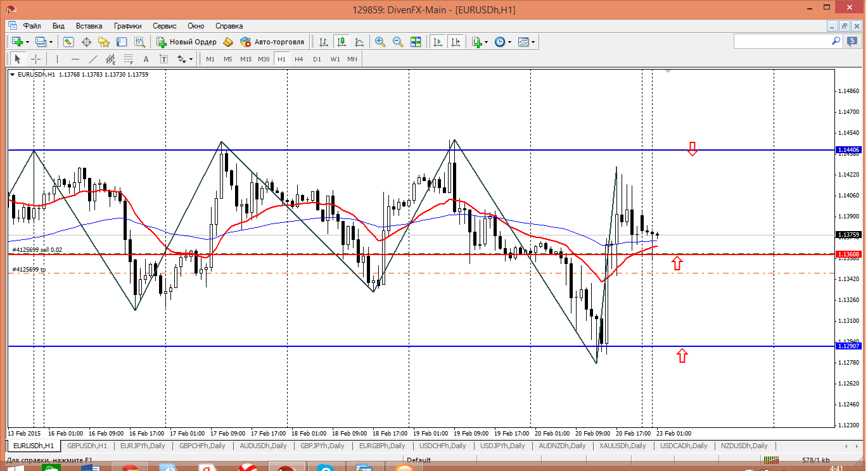The width and height of the screenshot is (868, 471).
Task: Launch MetaEditor from the toolbar
Action: [x=228, y=42]
